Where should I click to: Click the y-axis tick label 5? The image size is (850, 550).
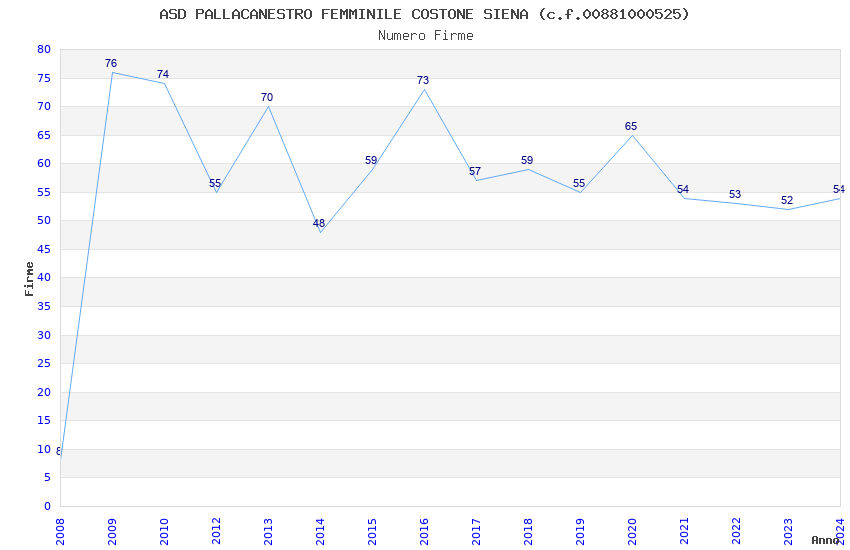pyautogui.click(x=48, y=477)
